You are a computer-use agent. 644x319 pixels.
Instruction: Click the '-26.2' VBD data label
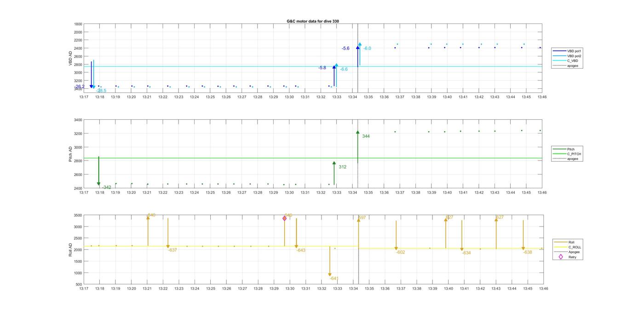coord(80,87)
